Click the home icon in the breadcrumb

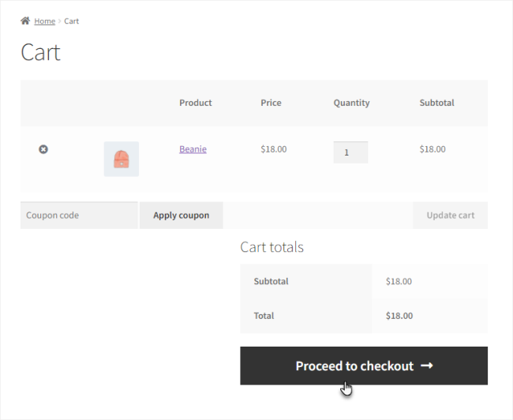click(25, 21)
